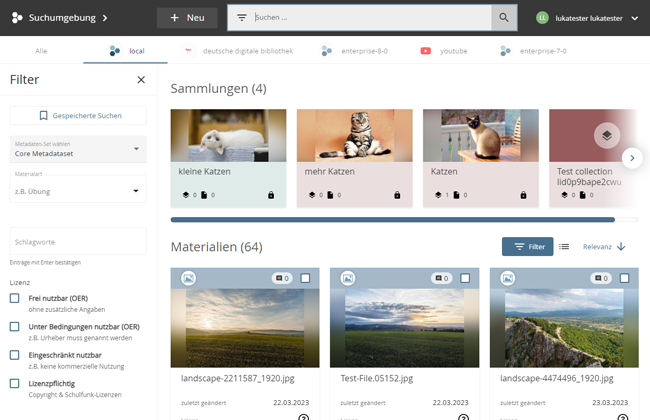Click the Neu button
The image size is (650, 420).
point(187,18)
